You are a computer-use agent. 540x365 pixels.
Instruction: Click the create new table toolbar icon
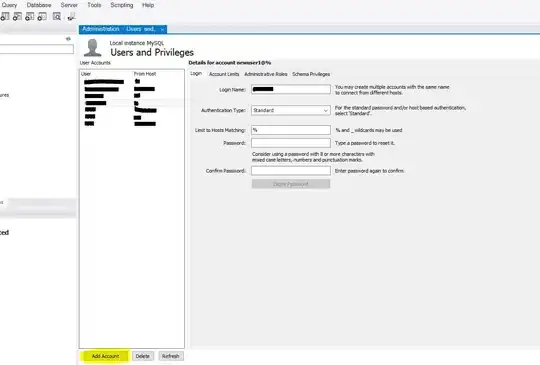[x=5, y=17]
